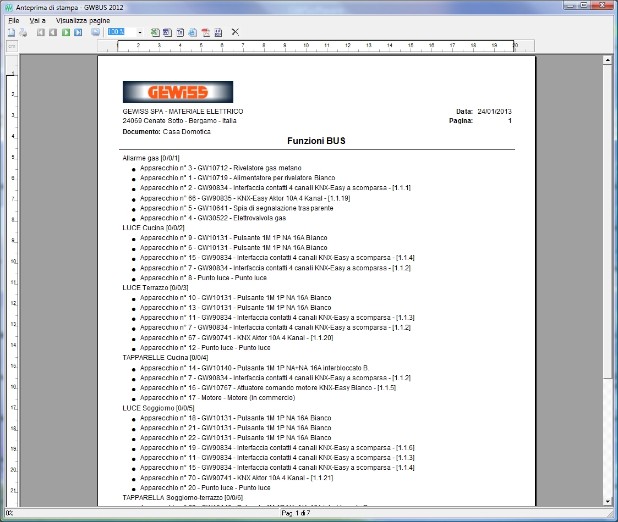This screenshot has height=522, width=618.
Task: Export report to HTML icon
Action: (193, 32)
